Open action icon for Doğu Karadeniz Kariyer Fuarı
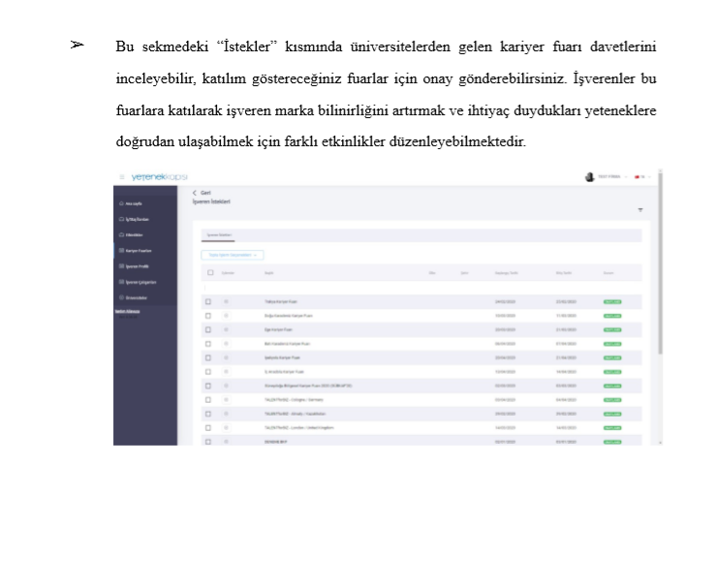Viewport: 716px width, 588px height. click(x=226, y=316)
